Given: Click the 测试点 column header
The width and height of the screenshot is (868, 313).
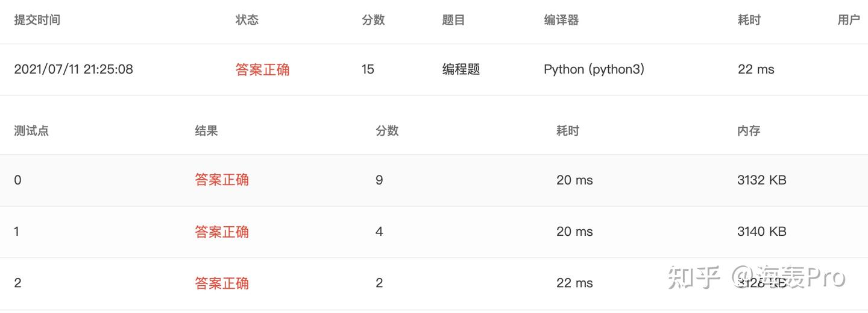Looking at the screenshot, I should coord(31,131).
